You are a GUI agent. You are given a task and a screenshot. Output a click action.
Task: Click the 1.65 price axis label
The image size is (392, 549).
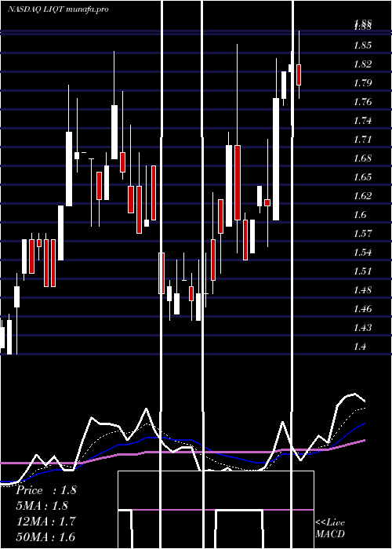pyautogui.click(x=362, y=177)
